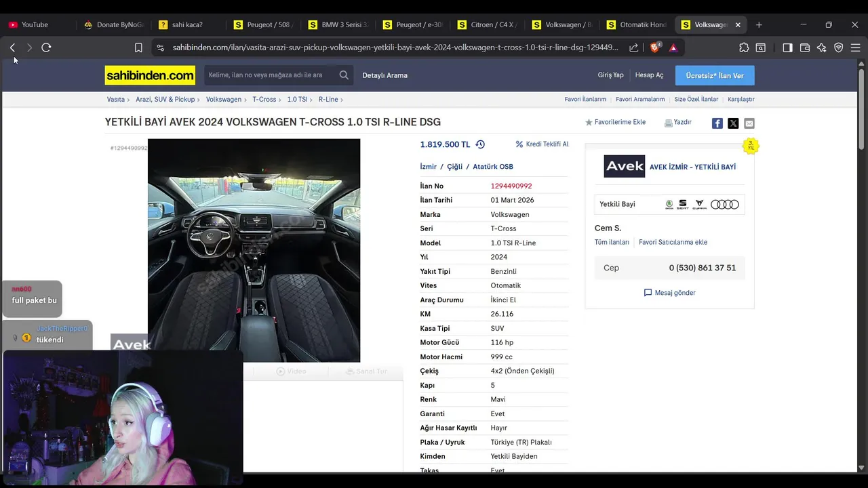868x488 pixels.
Task: Open the browser main menu hamburger icon
Action: click(856, 47)
